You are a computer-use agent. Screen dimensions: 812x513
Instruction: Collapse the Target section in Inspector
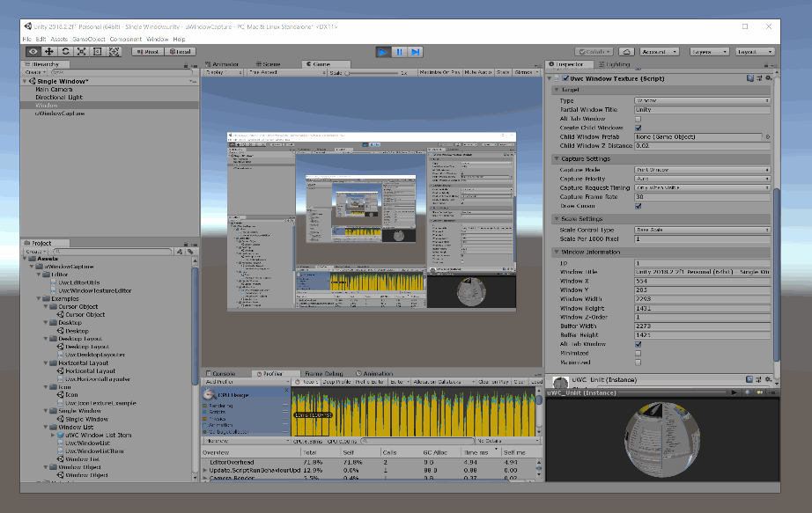557,90
